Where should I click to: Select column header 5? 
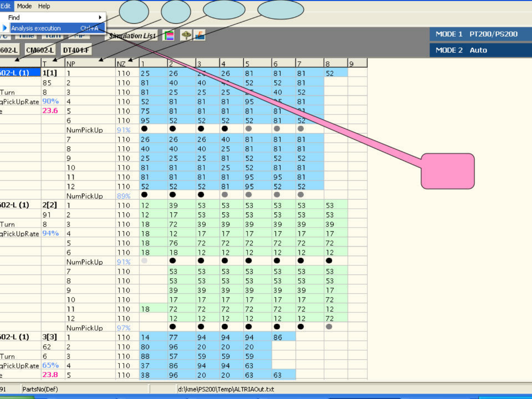click(258, 63)
